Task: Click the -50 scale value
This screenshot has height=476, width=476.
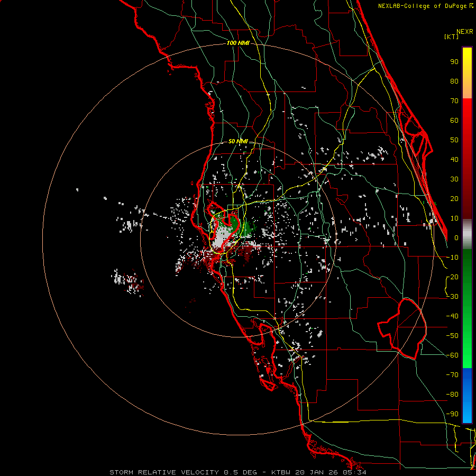Action: [x=452, y=336]
